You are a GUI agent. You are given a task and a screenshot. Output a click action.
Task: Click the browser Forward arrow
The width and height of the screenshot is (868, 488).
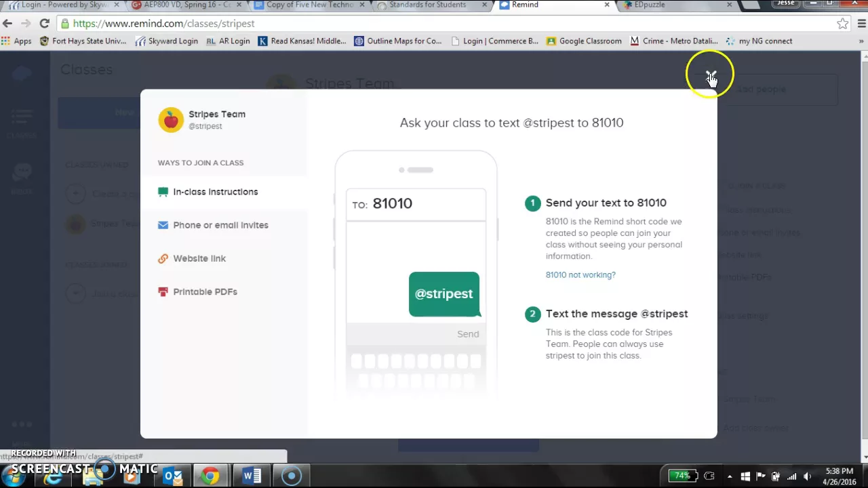point(25,24)
